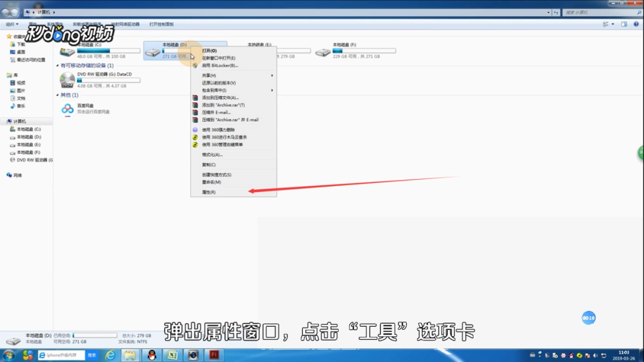The width and height of the screenshot is (644, 362).
Task: Click the 搜索 button in taskbar search
Action: (x=92, y=355)
